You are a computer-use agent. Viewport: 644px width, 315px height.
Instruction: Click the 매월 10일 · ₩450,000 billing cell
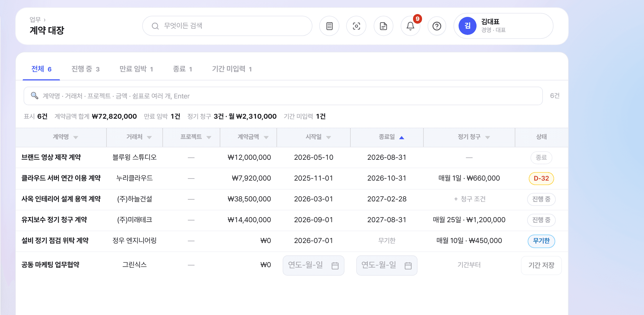[469, 241]
